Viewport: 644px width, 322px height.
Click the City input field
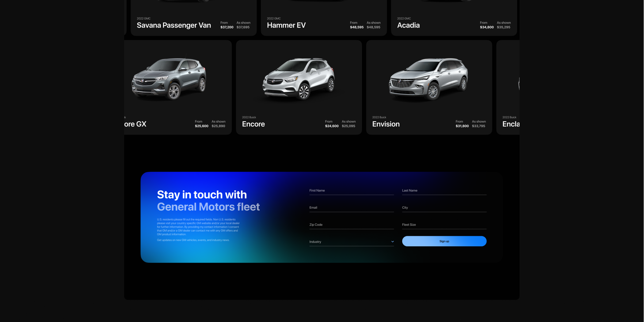pos(444,208)
